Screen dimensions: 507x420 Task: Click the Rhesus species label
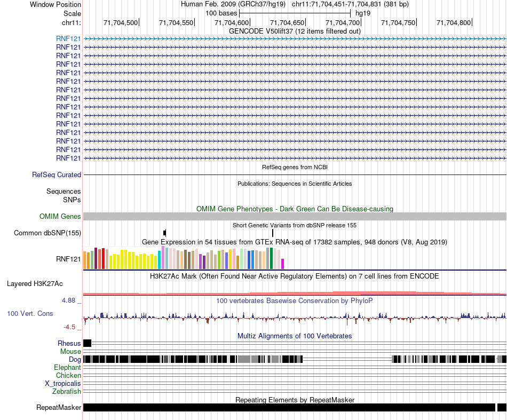[x=69, y=344]
